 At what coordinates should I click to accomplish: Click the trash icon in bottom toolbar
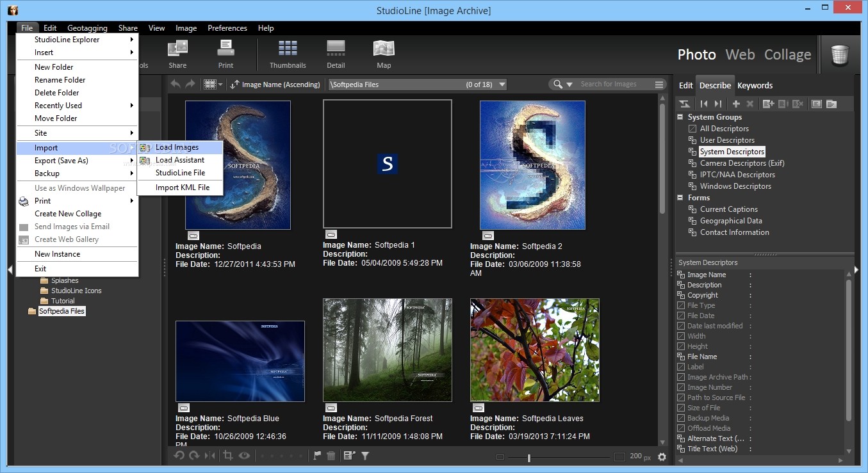pyautogui.click(x=331, y=456)
